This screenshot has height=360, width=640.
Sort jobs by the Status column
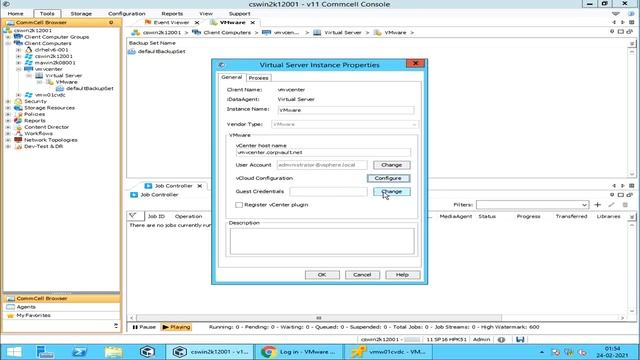point(487,216)
